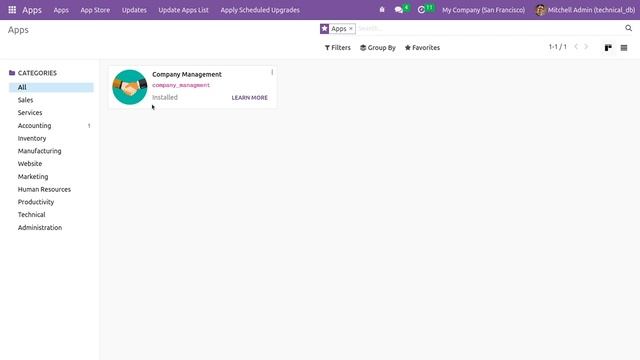Viewport: 640px width, 360px height.
Task: Open the Apps menu item
Action: click(61, 10)
